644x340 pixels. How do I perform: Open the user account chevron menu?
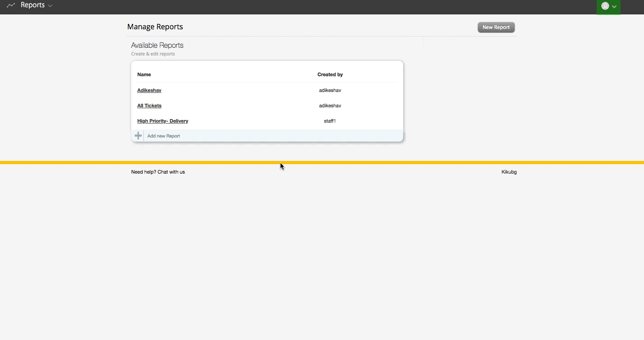click(613, 7)
